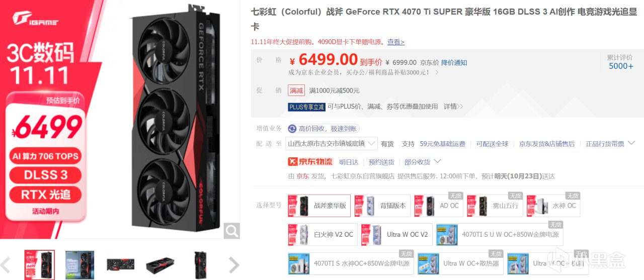
Task: Expand the 部分收货 chevron
Action: pos(437,161)
